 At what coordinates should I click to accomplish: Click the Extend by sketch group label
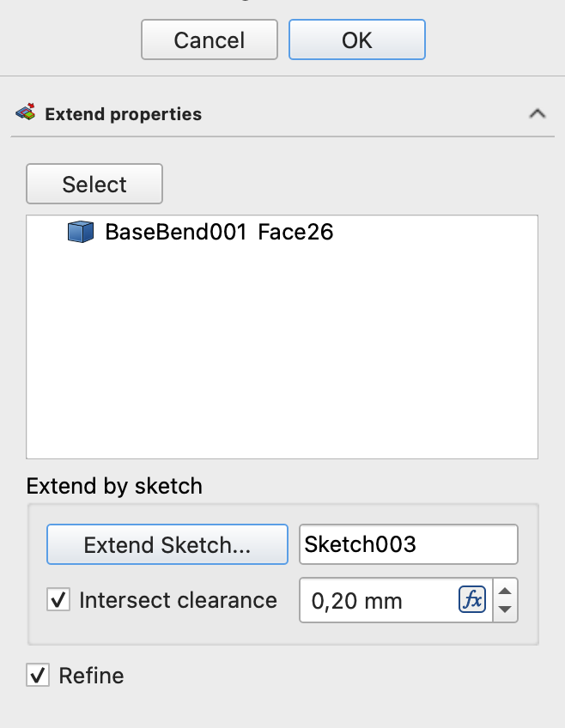point(114,486)
